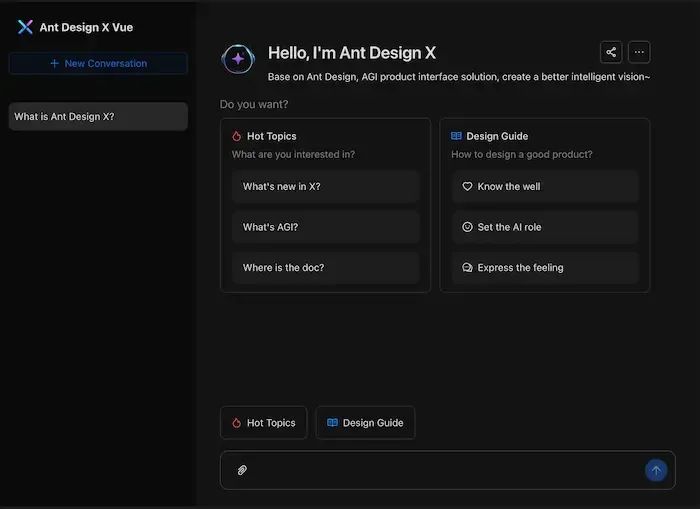Choose the What's AGI? prompt
700x509 pixels.
325,227
